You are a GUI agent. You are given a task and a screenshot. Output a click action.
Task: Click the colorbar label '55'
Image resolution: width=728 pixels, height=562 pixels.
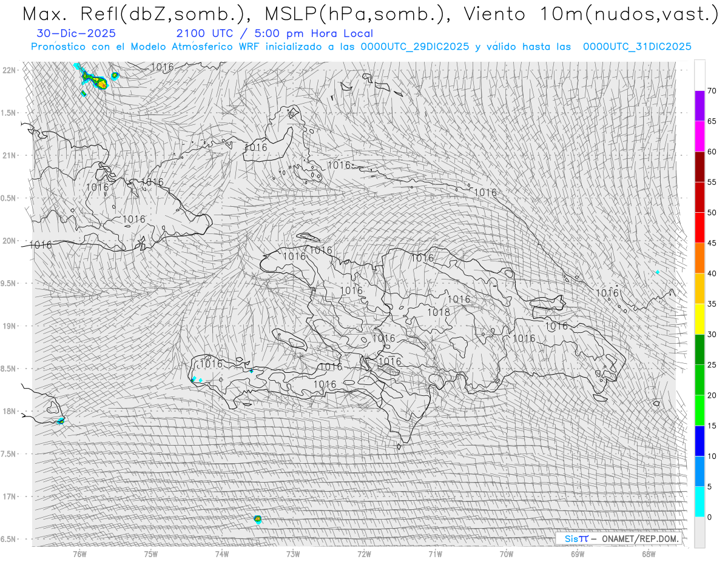712,182
